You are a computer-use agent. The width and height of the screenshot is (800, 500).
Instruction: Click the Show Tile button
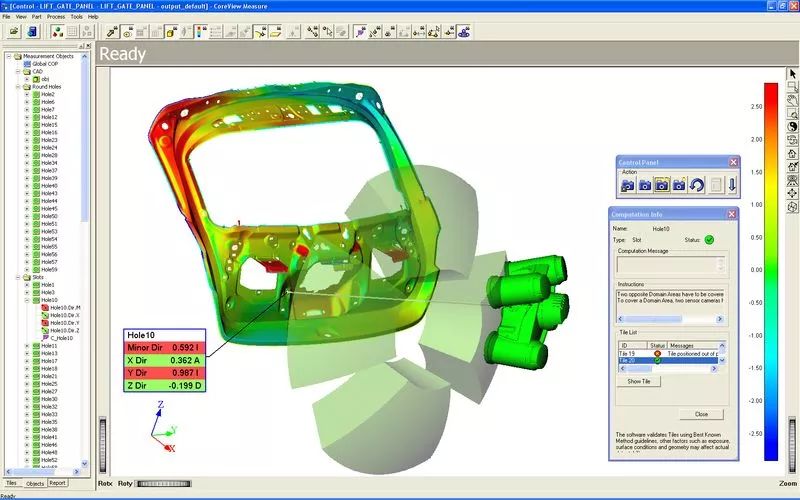[639, 381]
